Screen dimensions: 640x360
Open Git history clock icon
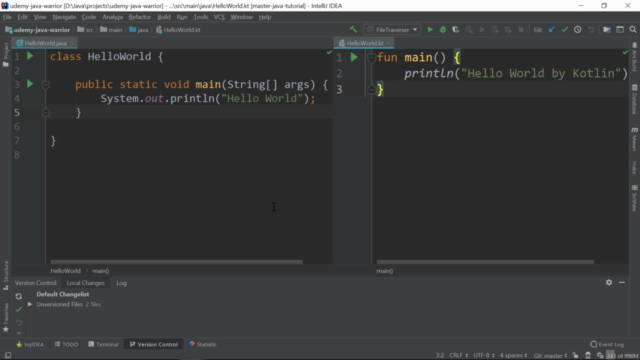point(578,29)
